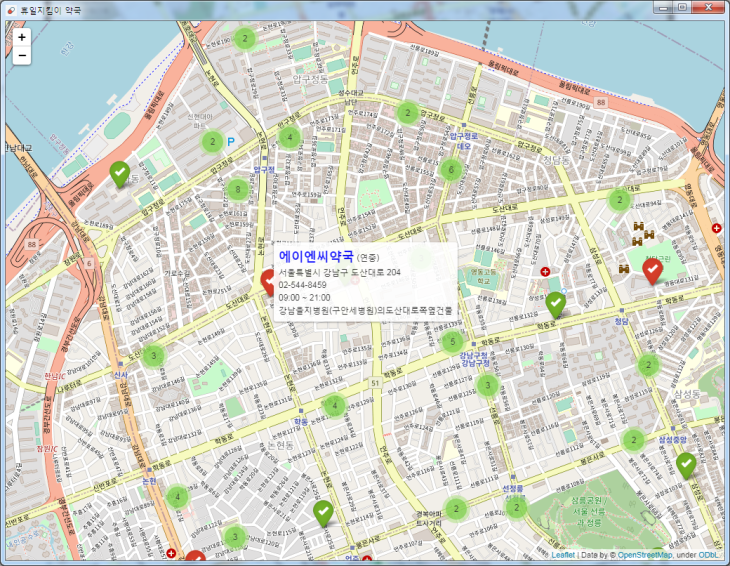
Task: Expand the cluster labeled 5
Action: pyautogui.click(x=451, y=342)
